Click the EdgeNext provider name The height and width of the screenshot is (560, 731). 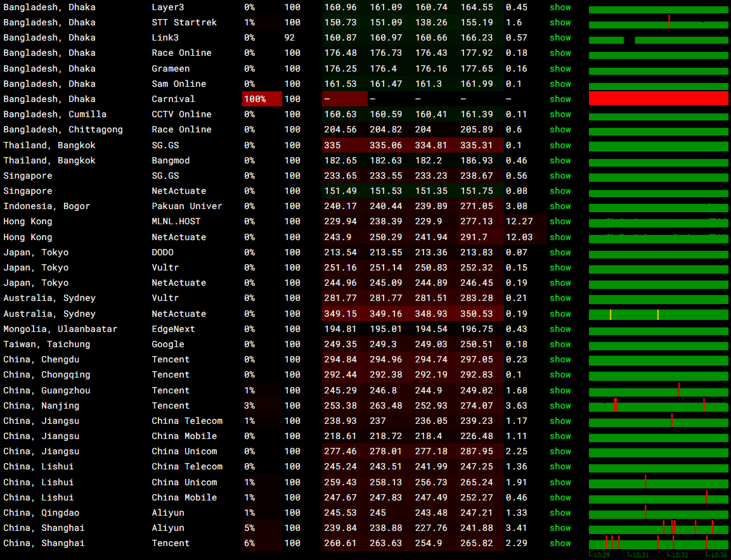[174, 329]
